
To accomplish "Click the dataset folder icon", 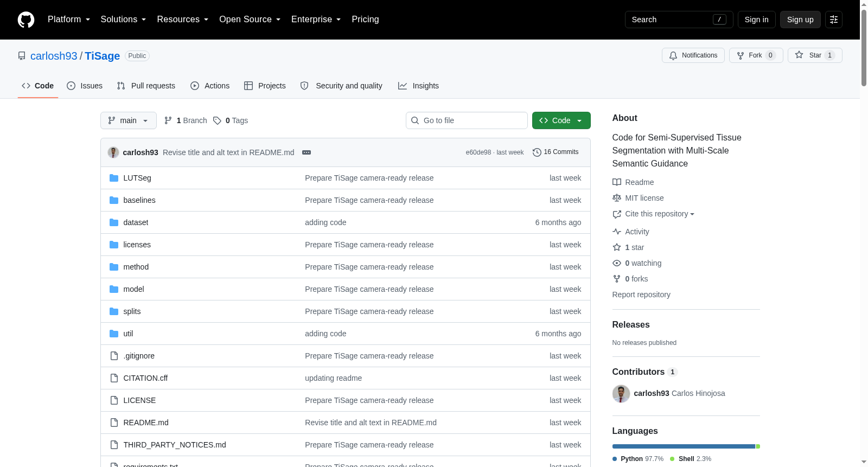I will click(x=114, y=222).
